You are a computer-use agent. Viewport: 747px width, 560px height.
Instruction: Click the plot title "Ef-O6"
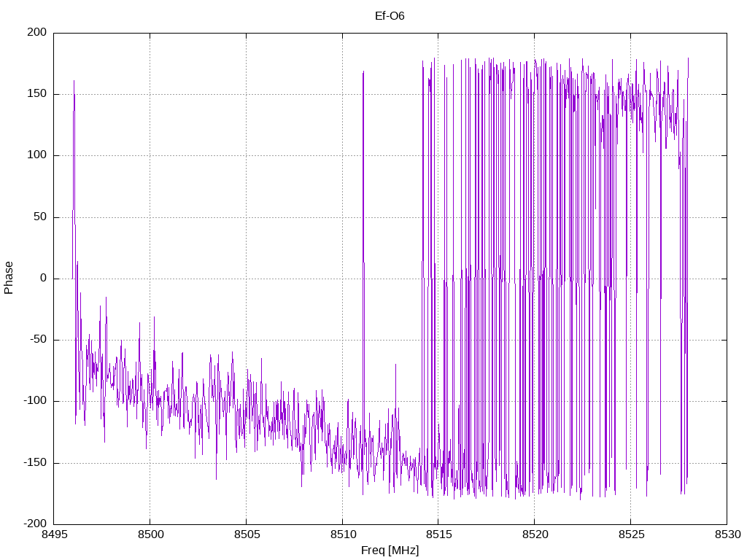pos(390,16)
